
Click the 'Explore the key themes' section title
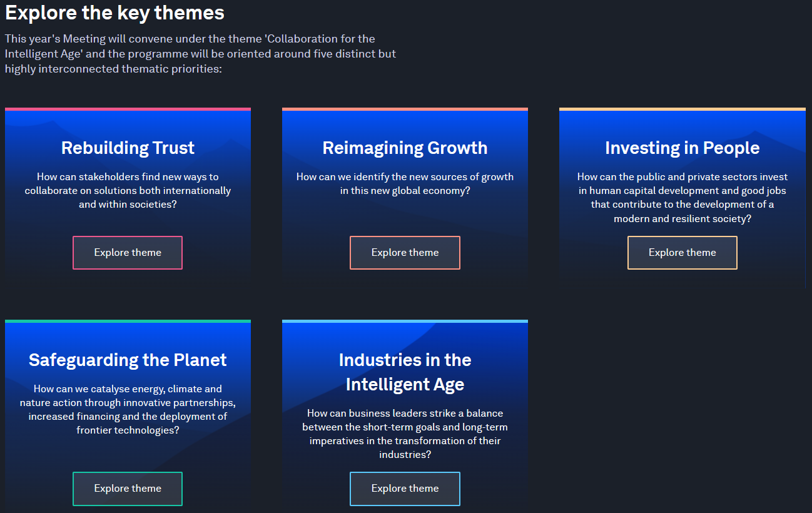coord(114,12)
